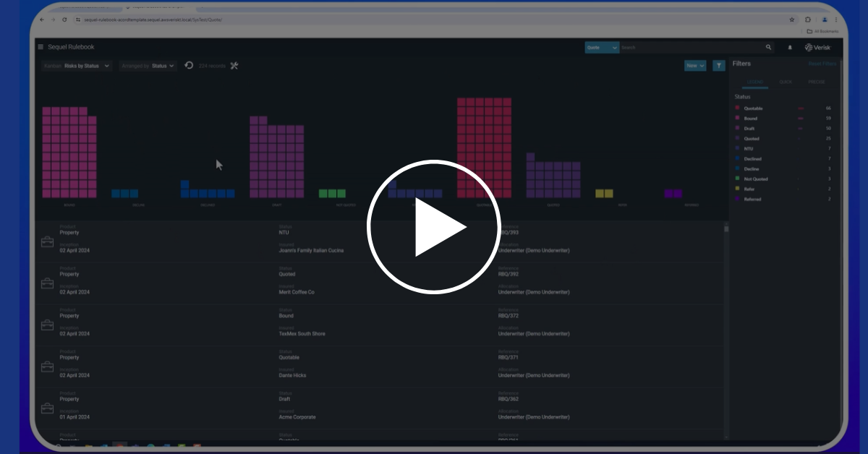Image resolution: width=868 pixels, height=454 pixels.
Task: Toggle the Quotable status color swatch
Action: pyautogui.click(x=738, y=108)
